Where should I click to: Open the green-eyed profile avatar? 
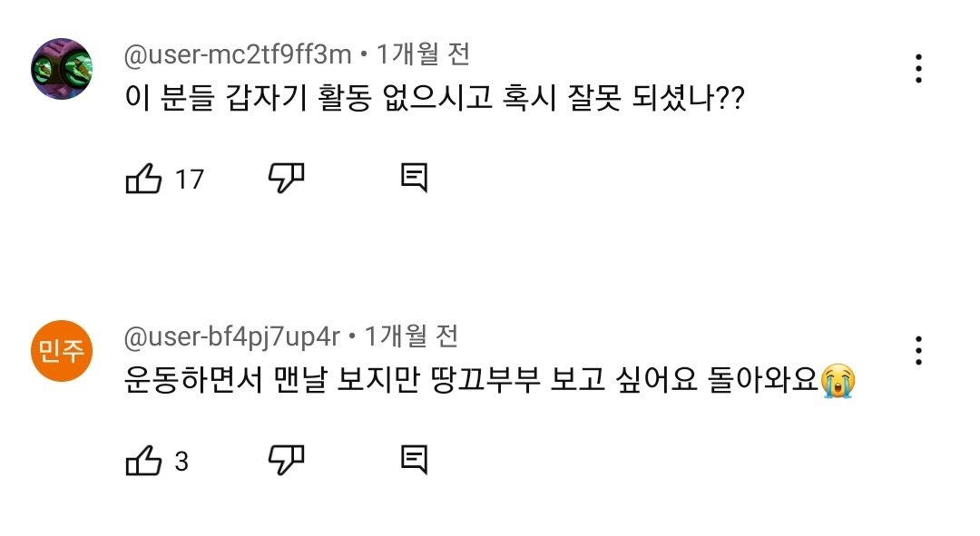coord(62,69)
